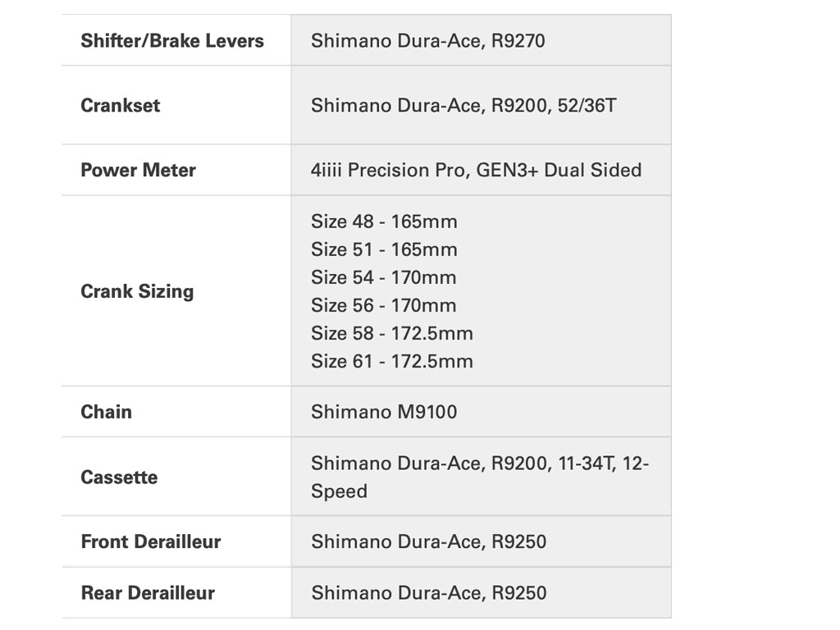Click the Size 51 - 165mm line
Viewport: 840px width, 630px height.
pyautogui.click(x=384, y=249)
